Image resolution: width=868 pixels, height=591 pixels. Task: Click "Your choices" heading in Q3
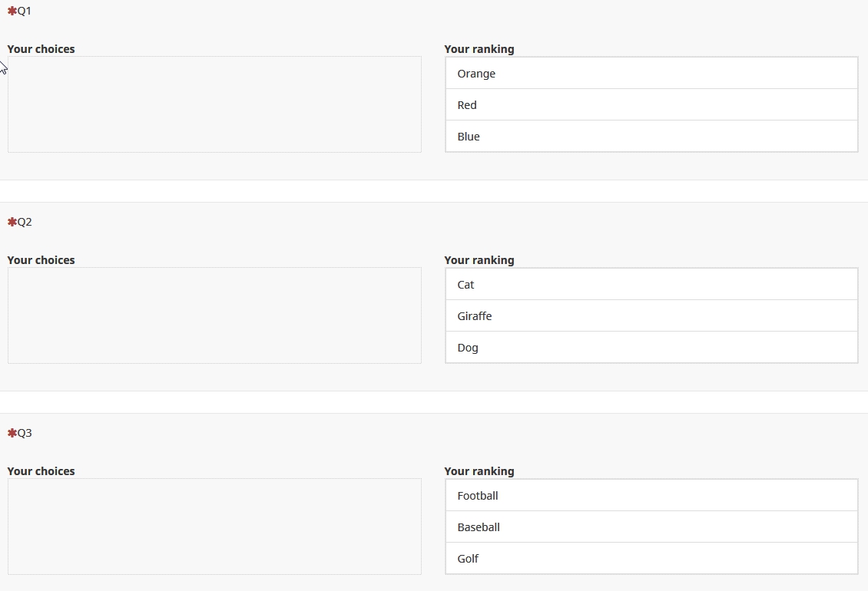41,471
